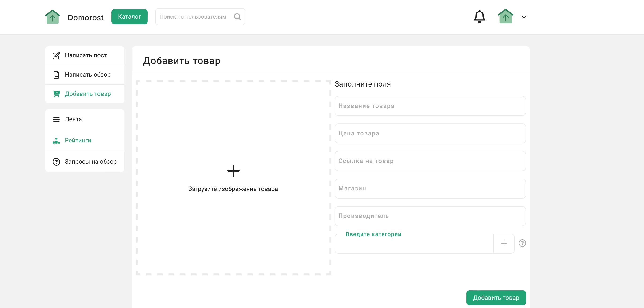Image resolution: width=644 pixels, height=308 pixels.
Task: Go to Лента feed
Action: pos(73,119)
